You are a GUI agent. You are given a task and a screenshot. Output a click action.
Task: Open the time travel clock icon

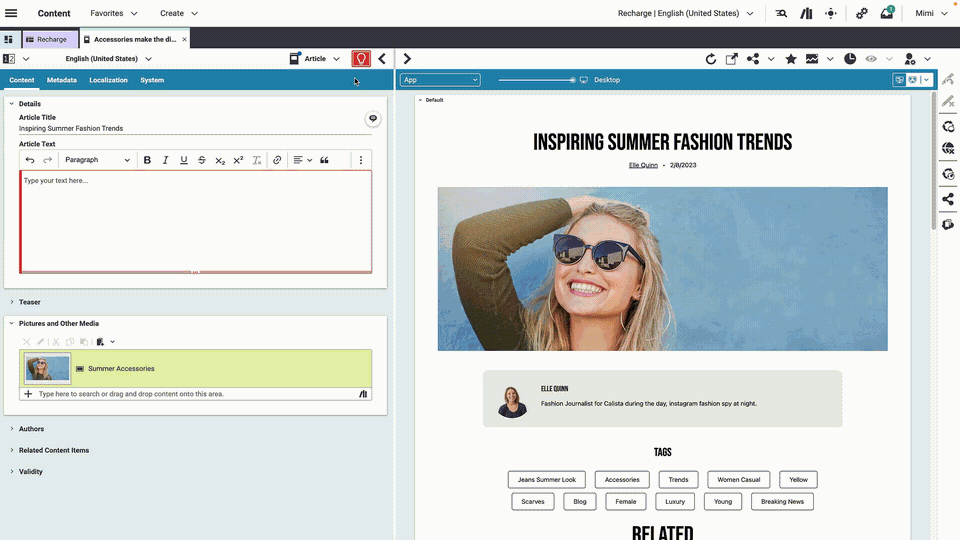tap(850, 59)
